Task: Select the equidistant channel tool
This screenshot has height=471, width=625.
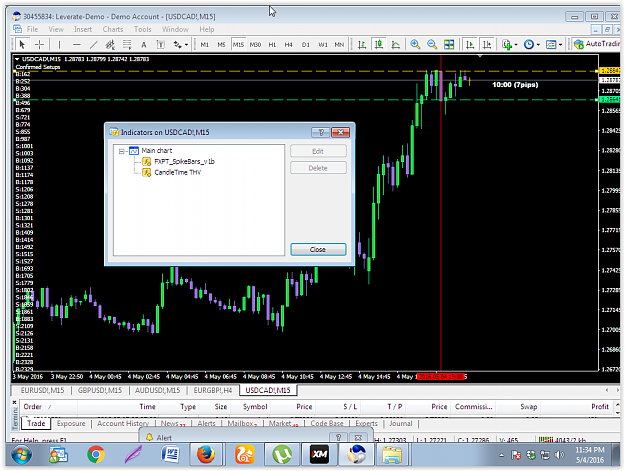Action: click(x=110, y=44)
